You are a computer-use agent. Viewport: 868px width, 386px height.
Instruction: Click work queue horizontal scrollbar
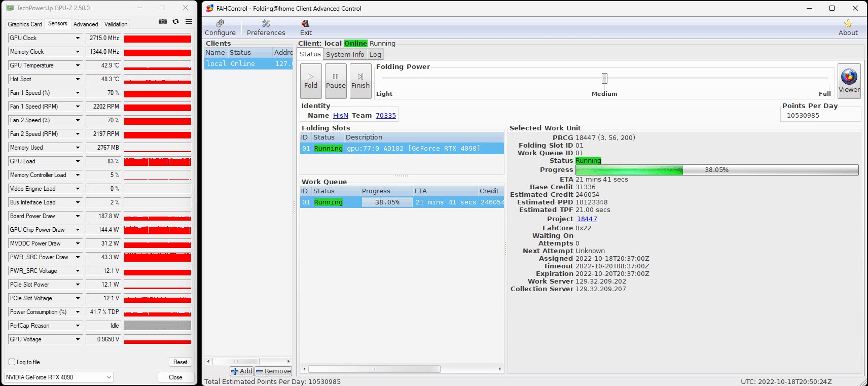point(402,369)
